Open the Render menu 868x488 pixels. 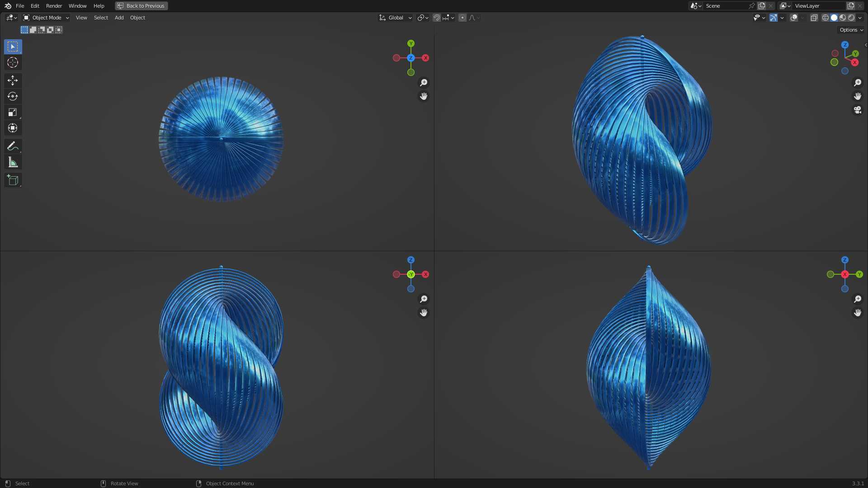click(x=54, y=6)
